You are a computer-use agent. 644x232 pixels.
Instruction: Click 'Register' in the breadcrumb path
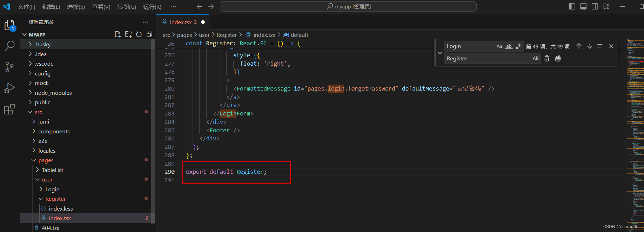[227, 35]
